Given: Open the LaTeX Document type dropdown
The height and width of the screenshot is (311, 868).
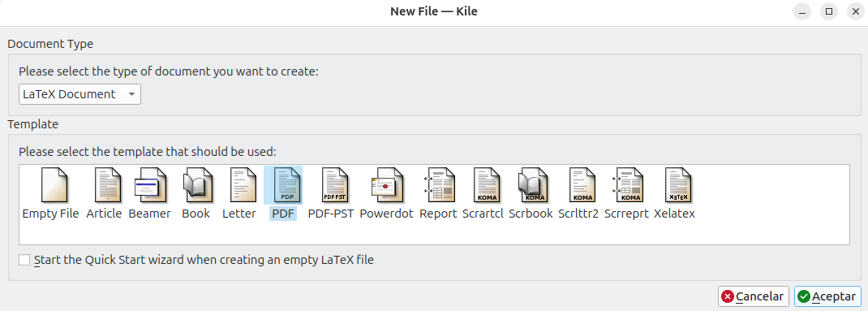Looking at the screenshot, I should point(79,94).
